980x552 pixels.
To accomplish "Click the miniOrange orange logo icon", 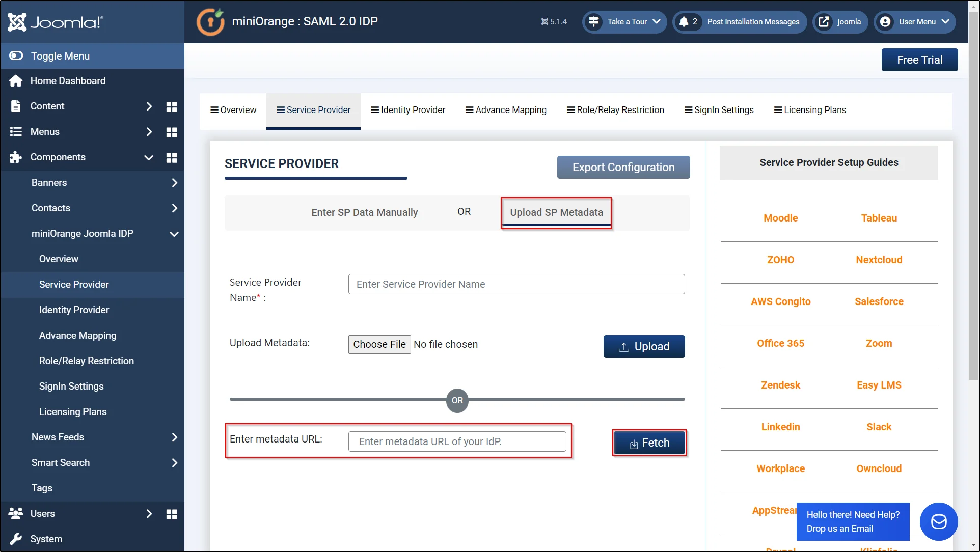I will (x=210, y=22).
